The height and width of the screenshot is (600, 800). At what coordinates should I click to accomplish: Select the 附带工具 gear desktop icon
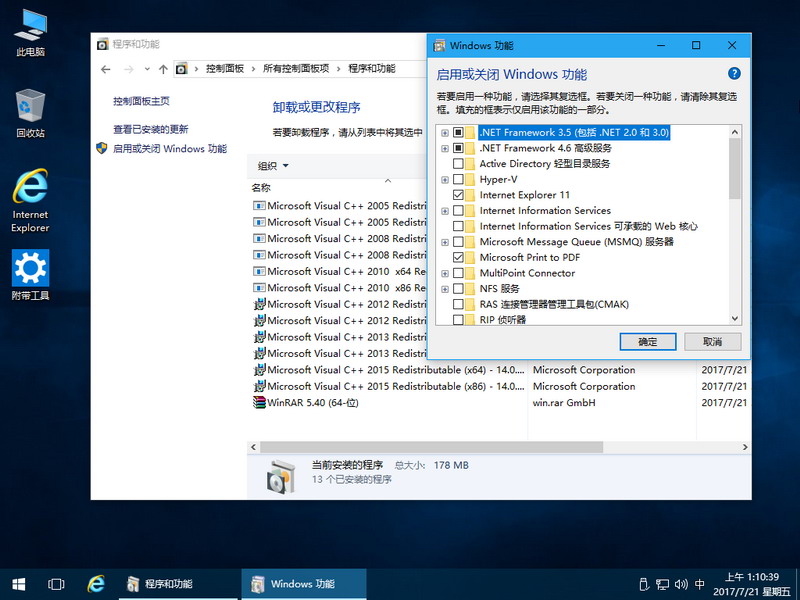[x=30, y=274]
